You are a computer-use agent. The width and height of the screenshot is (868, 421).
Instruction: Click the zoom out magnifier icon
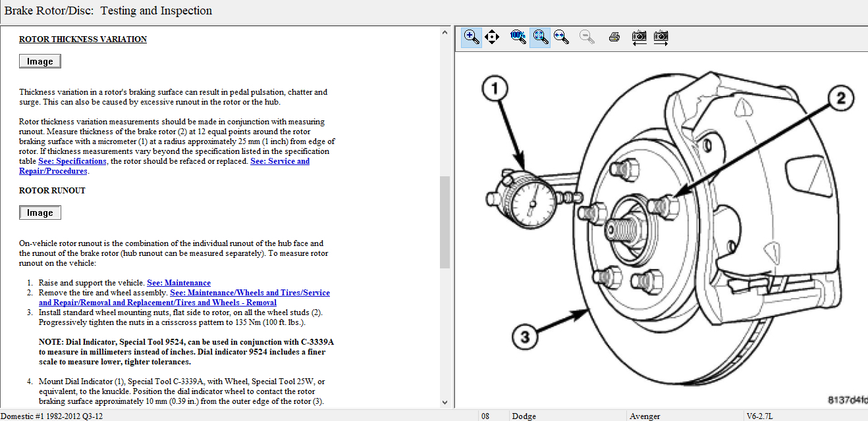(x=587, y=37)
